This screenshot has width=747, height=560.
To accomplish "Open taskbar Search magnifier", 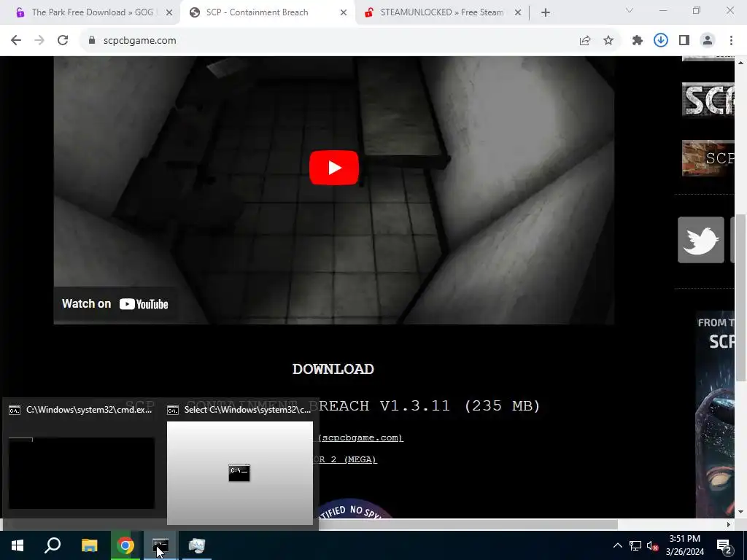I will tap(53, 545).
